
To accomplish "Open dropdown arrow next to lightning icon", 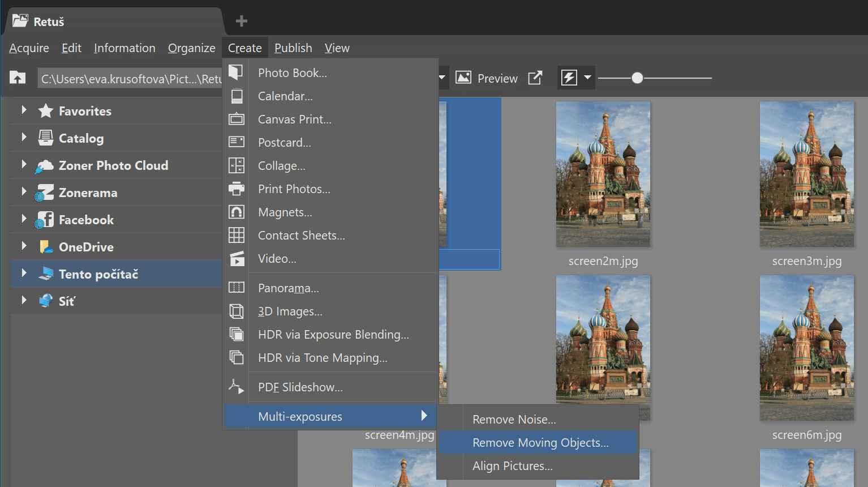I will [587, 78].
